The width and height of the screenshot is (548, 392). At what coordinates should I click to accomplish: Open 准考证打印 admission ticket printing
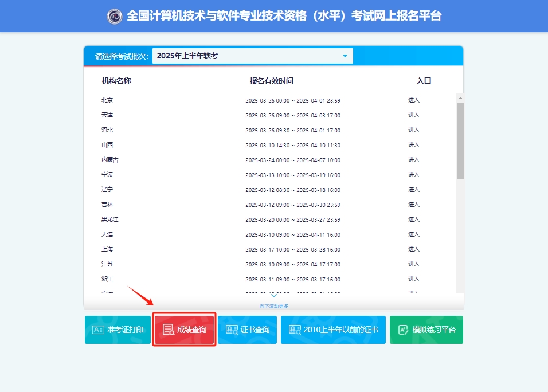[x=118, y=330]
